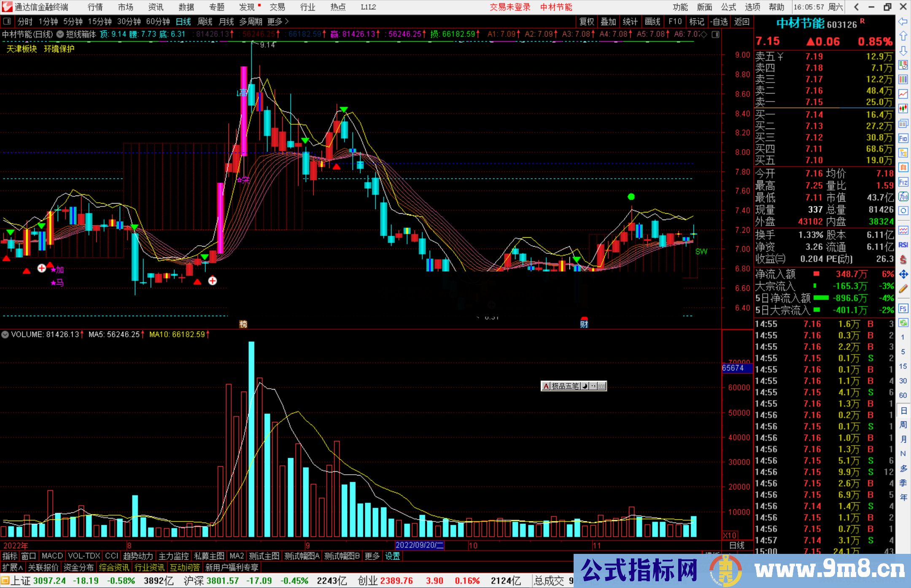Click the 复权 button
Image resolution: width=911 pixels, height=588 pixels.
tap(586, 21)
